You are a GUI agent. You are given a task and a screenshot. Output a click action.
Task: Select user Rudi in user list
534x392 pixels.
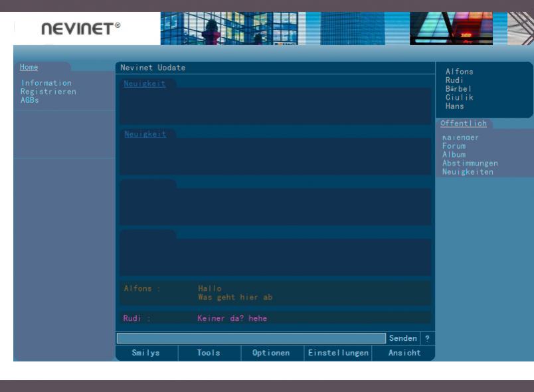pos(455,80)
